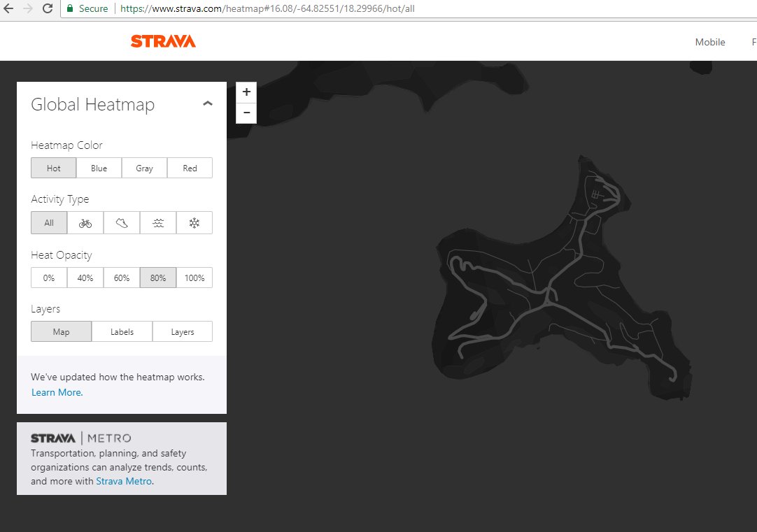Open the Strava Metro link
757x532 pixels.
124,481
